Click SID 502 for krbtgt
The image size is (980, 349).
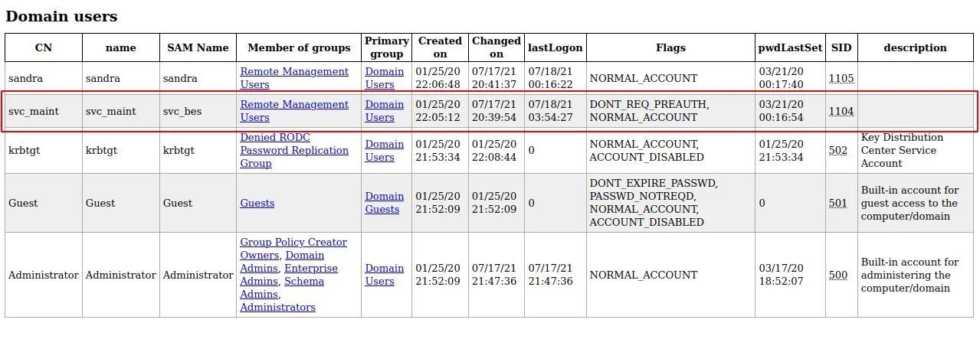tap(837, 151)
